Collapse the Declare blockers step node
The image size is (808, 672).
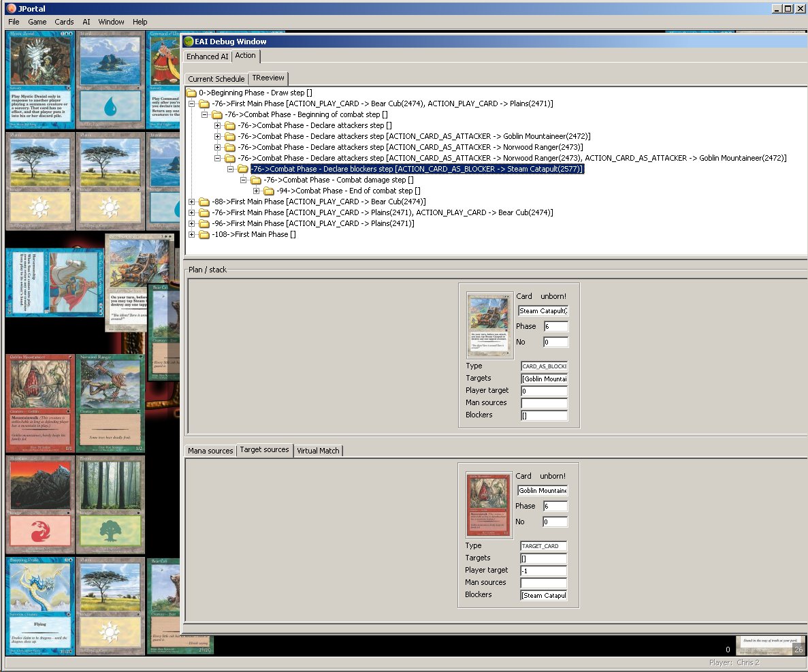pyautogui.click(x=230, y=169)
